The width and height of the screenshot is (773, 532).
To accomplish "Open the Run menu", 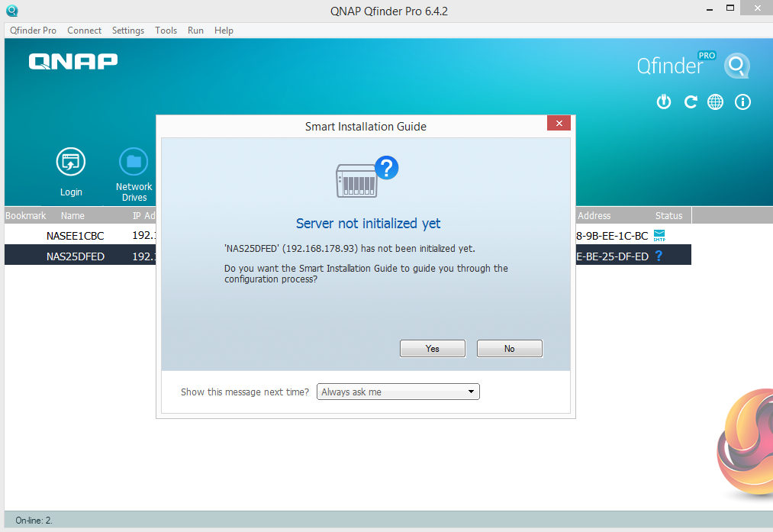I will 195,31.
